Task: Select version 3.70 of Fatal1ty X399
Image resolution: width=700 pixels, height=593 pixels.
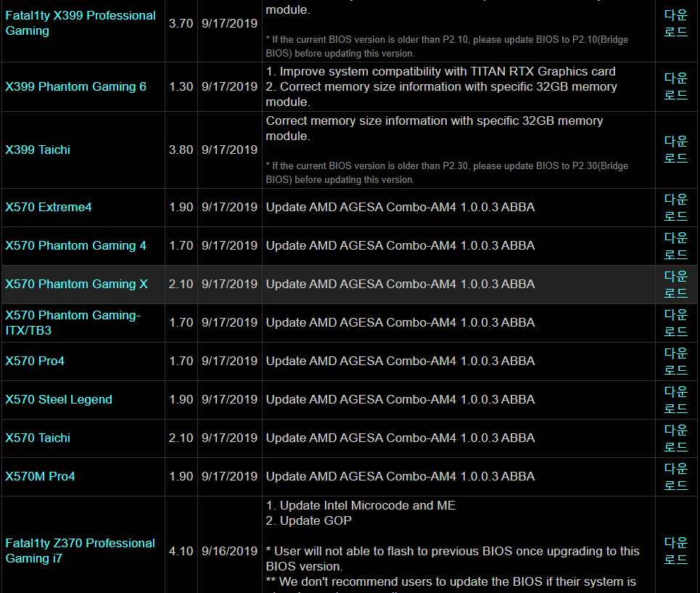Action: [181, 23]
